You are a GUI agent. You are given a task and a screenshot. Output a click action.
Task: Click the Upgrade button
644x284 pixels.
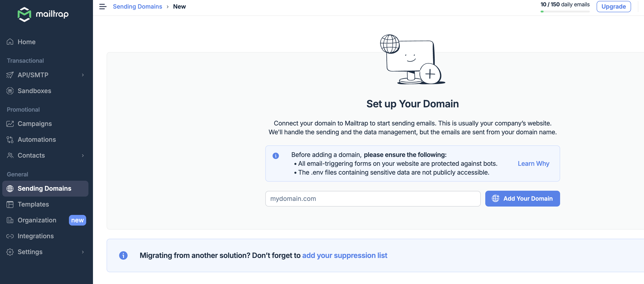(x=613, y=7)
